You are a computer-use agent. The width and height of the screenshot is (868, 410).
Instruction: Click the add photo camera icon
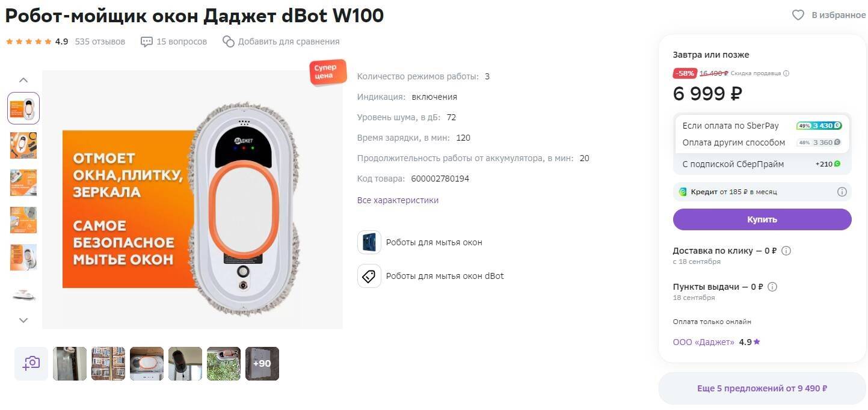31,363
